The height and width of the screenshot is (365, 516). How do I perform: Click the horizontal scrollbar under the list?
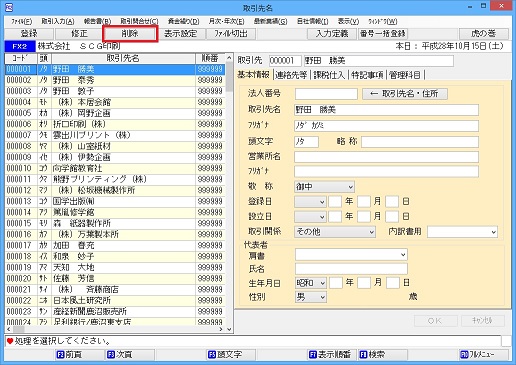pyautogui.click(x=115, y=329)
